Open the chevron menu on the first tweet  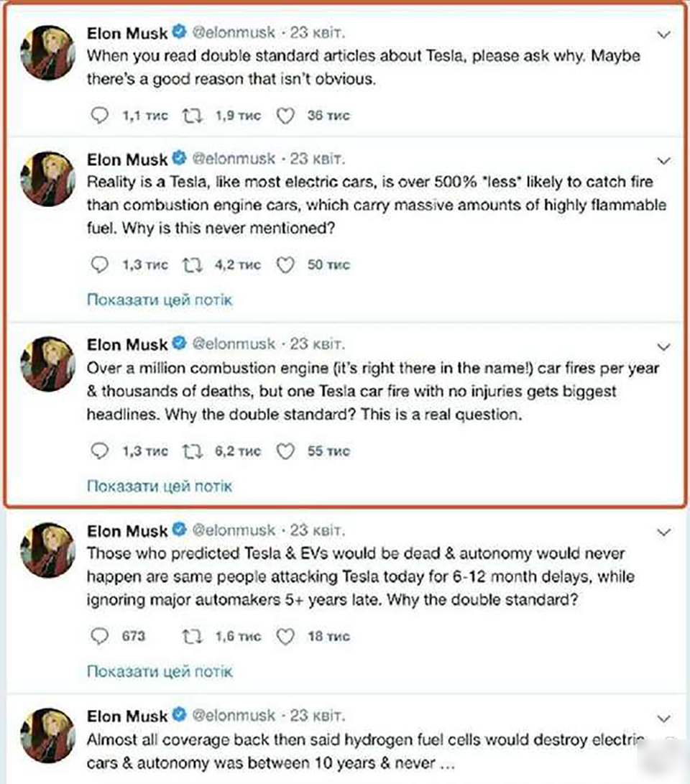coord(663,34)
